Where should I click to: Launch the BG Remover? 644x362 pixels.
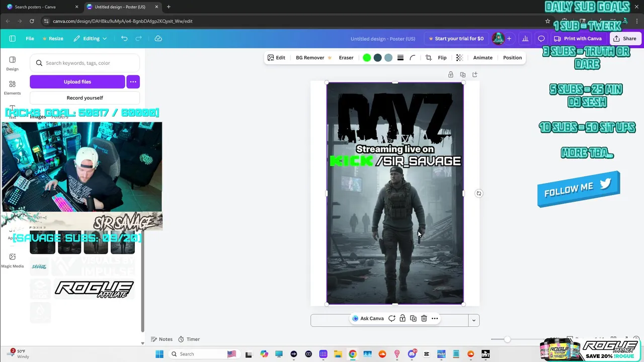313,57
